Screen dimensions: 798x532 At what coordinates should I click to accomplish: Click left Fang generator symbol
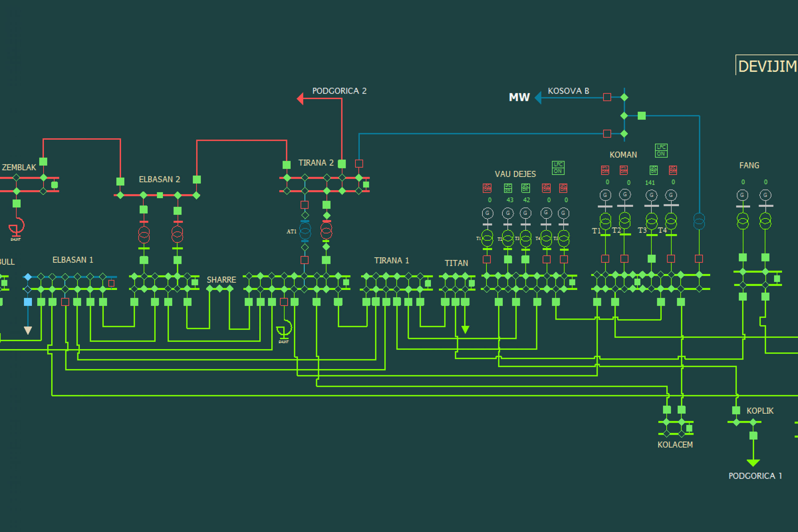[742, 195]
